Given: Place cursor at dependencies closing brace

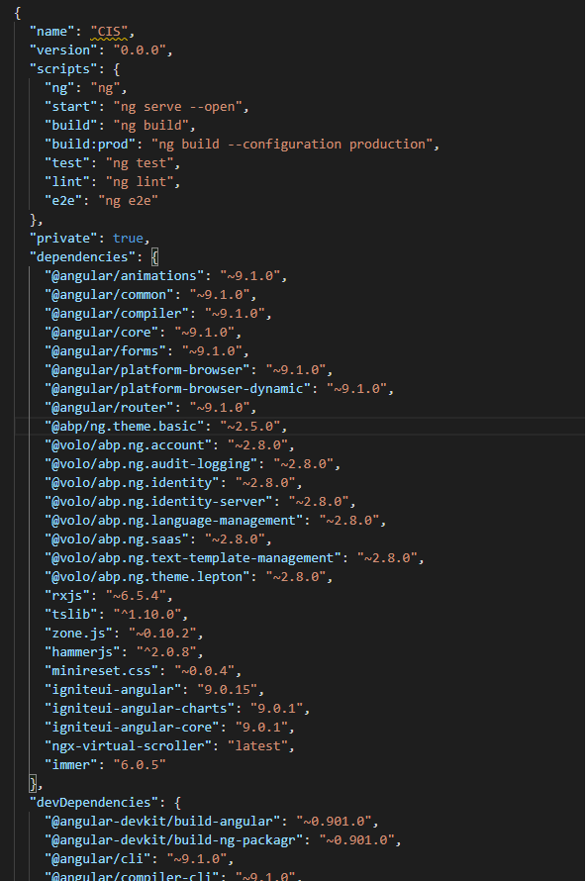Looking at the screenshot, I should tap(33, 784).
